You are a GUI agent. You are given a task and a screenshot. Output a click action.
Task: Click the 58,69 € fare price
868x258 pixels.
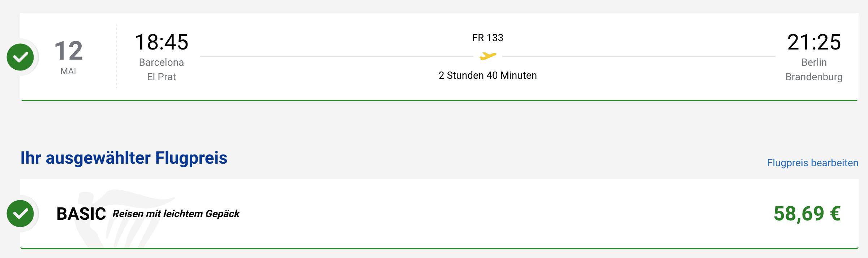(x=807, y=214)
